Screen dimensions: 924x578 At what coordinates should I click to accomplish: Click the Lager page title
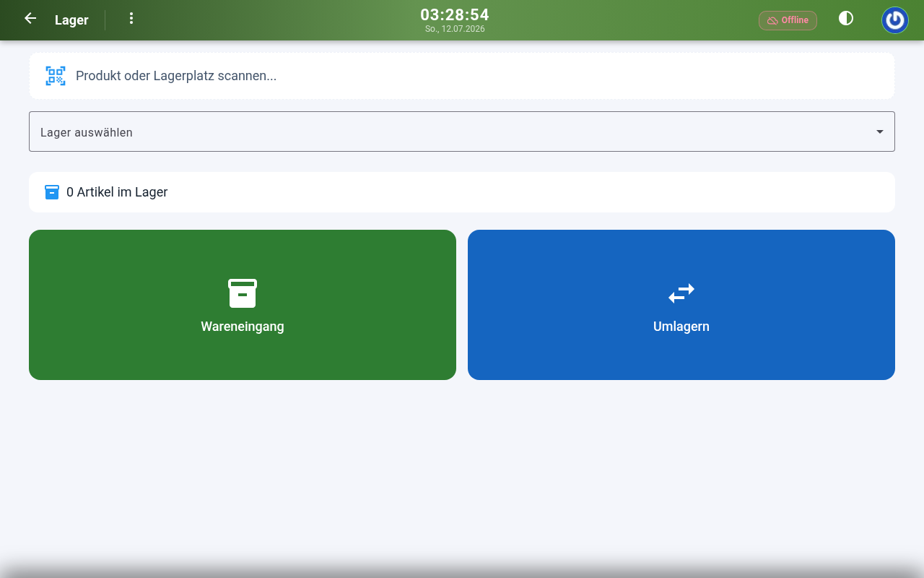71,20
